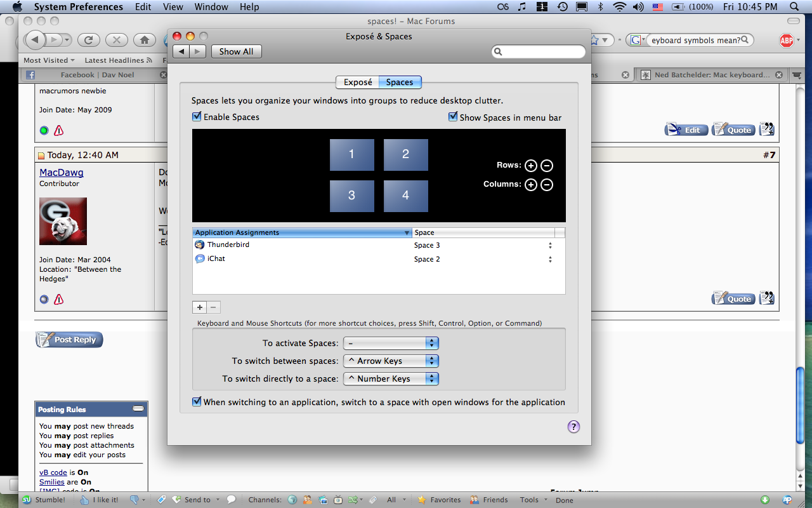Click the Edit button on the post
Viewport: 812px width, 508px height.
[686, 130]
